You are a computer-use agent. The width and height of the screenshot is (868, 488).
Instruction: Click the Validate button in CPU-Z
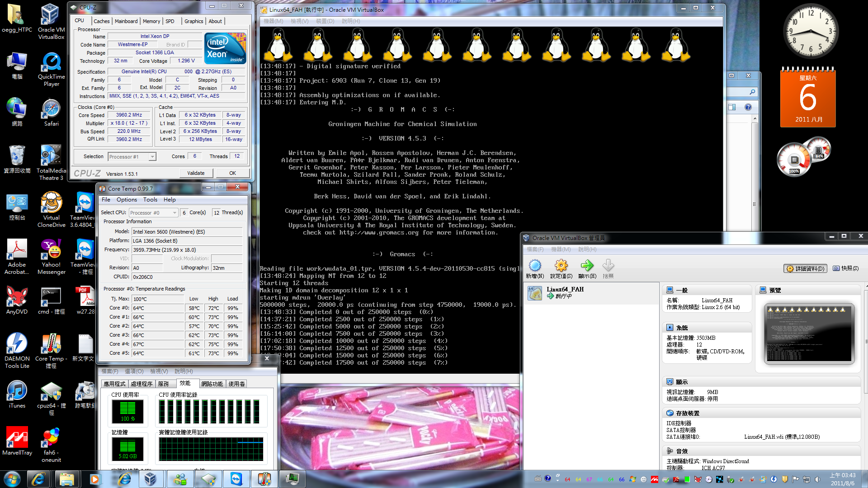point(196,173)
